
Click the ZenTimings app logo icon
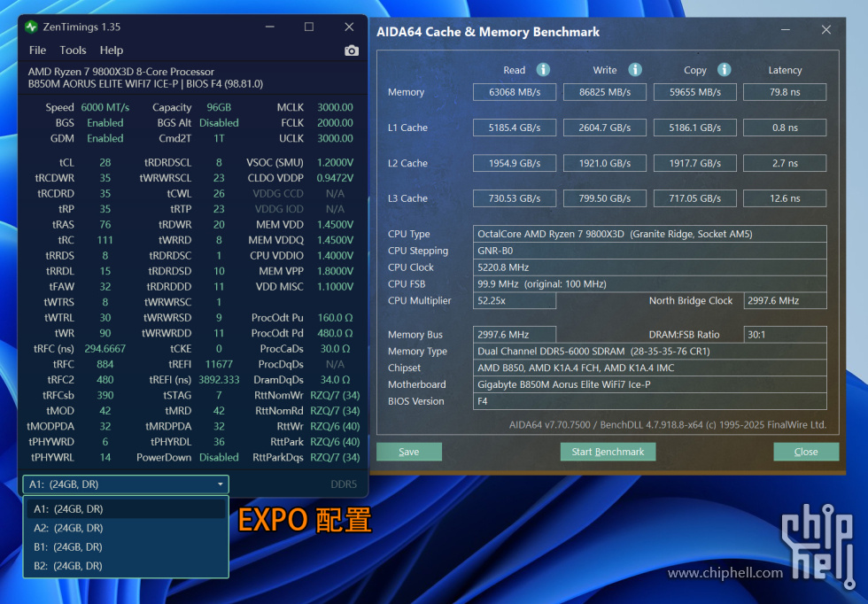32,27
